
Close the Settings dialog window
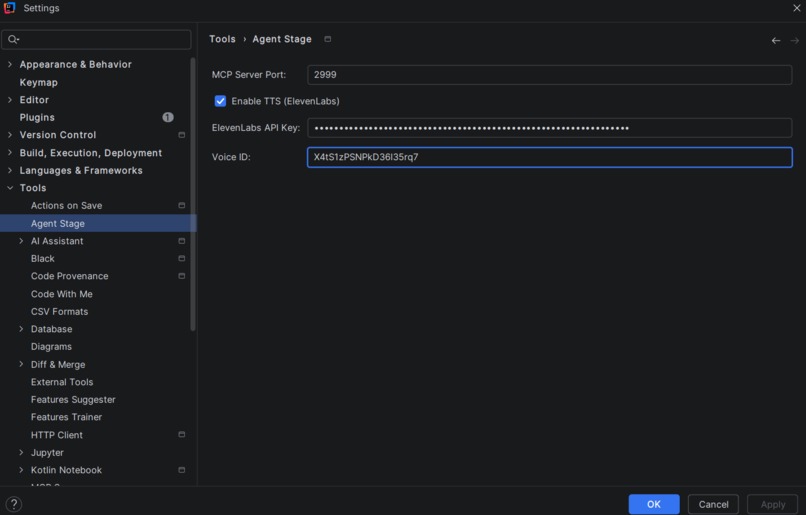796,8
